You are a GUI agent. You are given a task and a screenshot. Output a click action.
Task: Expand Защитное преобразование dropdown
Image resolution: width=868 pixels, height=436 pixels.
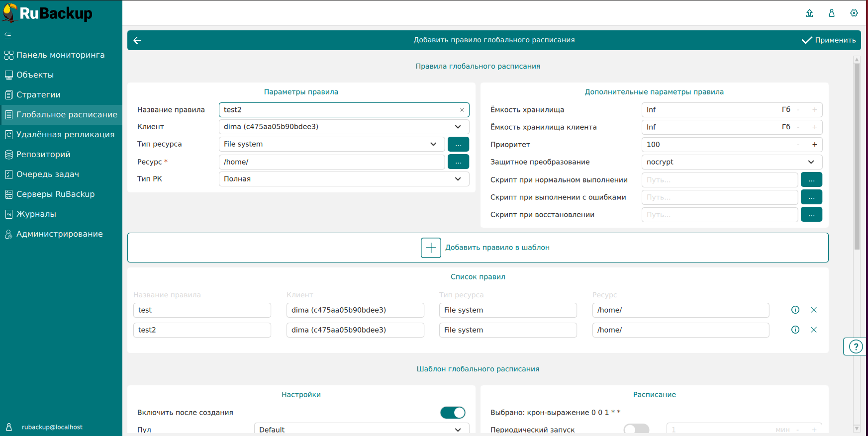[811, 162]
